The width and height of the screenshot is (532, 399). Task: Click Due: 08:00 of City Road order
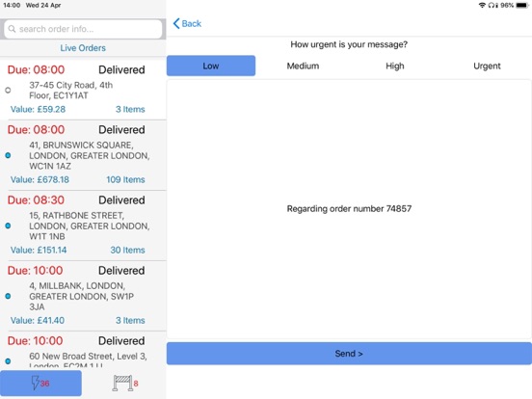[x=36, y=69]
